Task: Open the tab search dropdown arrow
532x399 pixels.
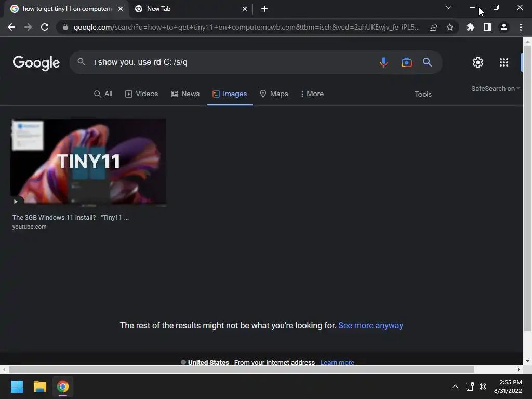Action: (x=448, y=7)
